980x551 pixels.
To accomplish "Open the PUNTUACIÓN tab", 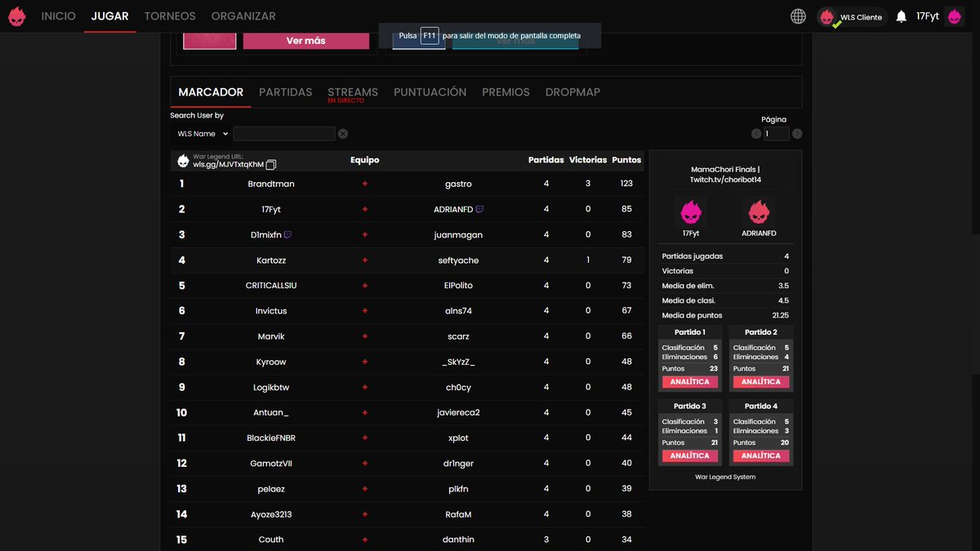I will point(430,92).
